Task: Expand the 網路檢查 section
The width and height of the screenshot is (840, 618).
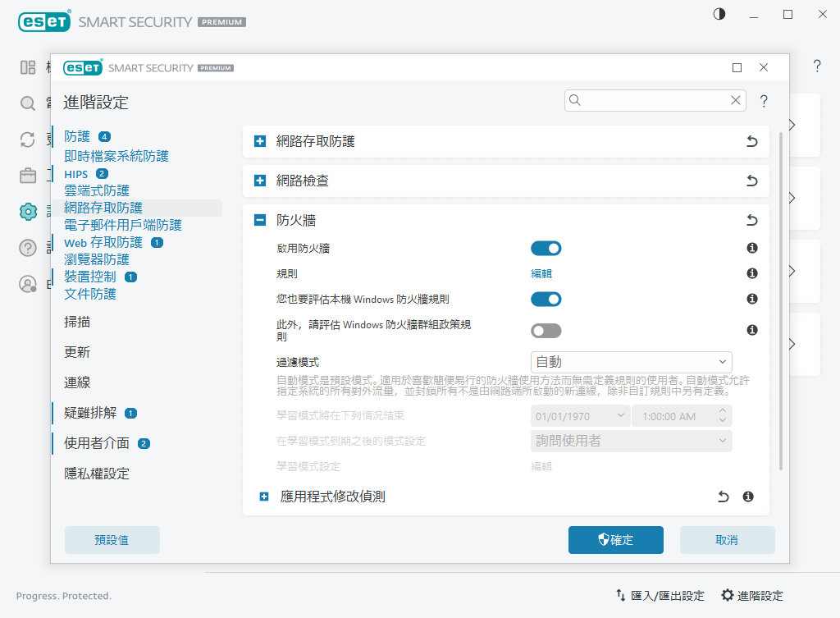Action: click(x=260, y=181)
